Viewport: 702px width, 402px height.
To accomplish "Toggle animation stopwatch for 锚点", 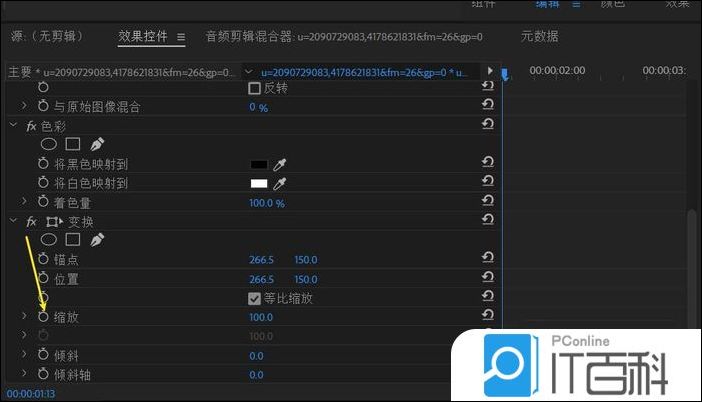I will coord(43,259).
